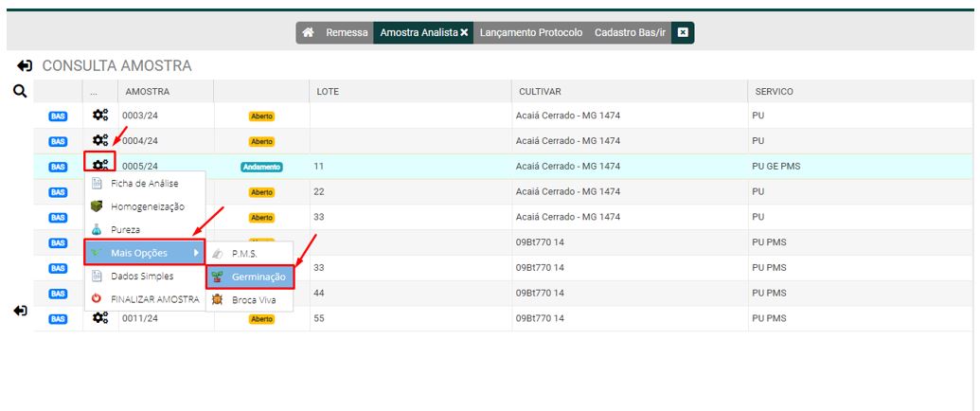Open Ficha de Análise menu item
The width and height of the screenshot is (980, 411).
(x=144, y=183)
